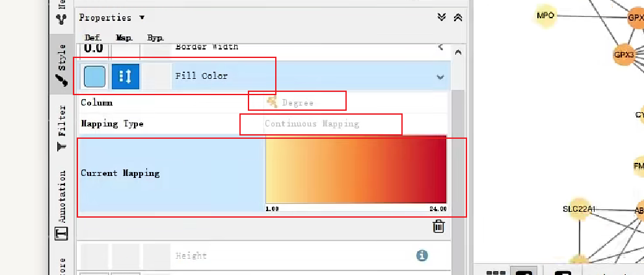Click the Style paintbrush icon

62,80
